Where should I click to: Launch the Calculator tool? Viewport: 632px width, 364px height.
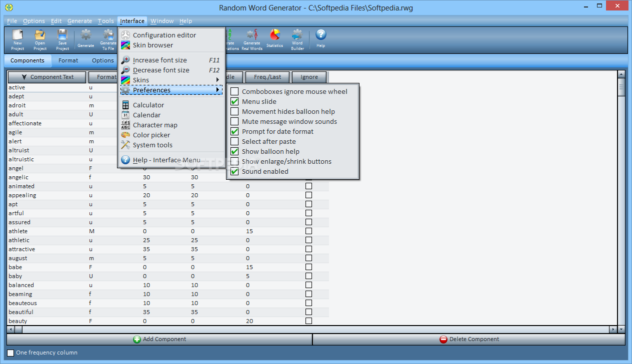(171, 105)
